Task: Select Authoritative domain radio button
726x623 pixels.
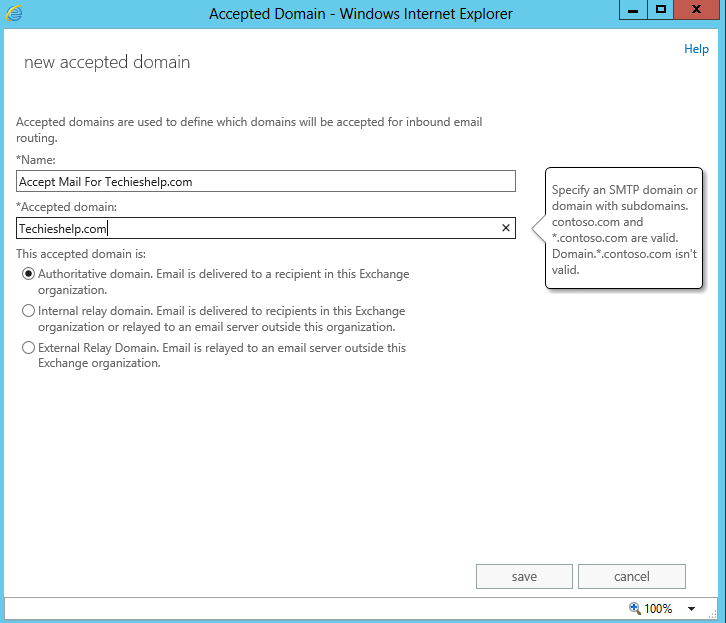Action: pos(28,274)
